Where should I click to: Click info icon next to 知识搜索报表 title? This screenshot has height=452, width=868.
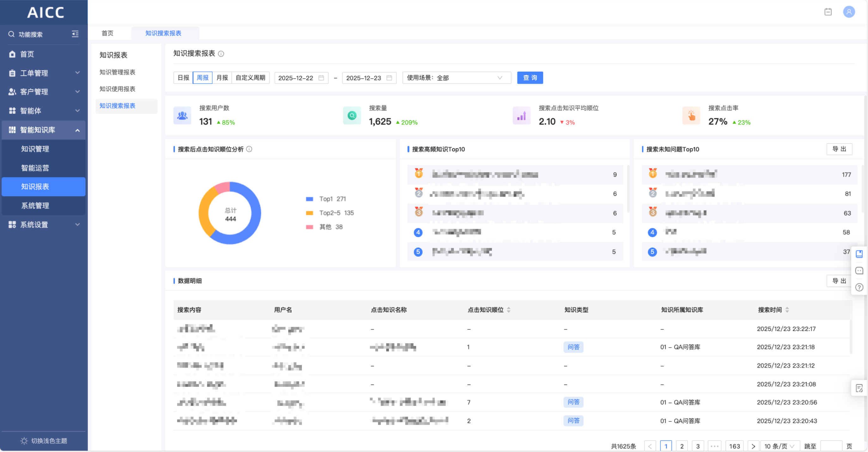tap(221, 54)
